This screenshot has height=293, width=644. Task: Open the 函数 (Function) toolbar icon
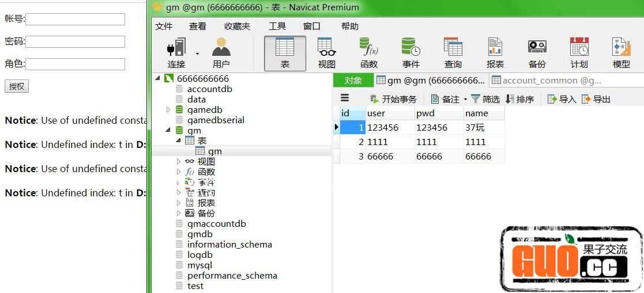click(368, 53)
